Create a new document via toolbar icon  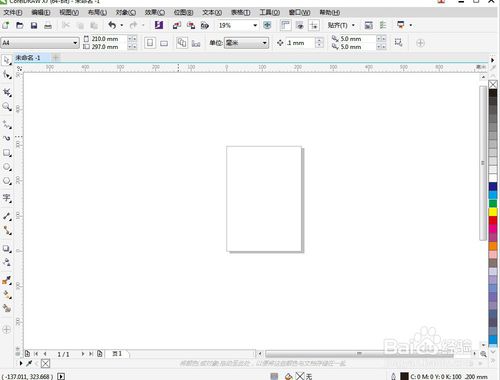[6, 25]
